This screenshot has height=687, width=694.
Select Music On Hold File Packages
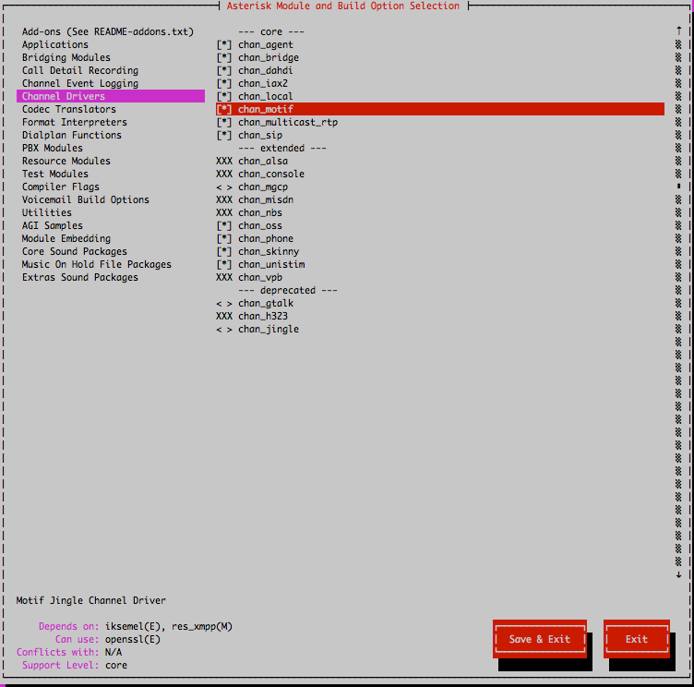point(96,265)
